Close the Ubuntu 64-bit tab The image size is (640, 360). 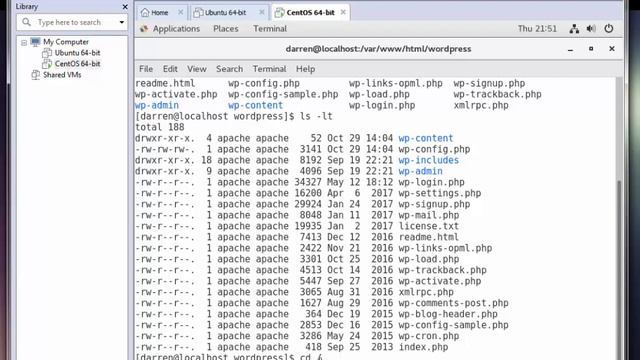[x=262, y=13]
